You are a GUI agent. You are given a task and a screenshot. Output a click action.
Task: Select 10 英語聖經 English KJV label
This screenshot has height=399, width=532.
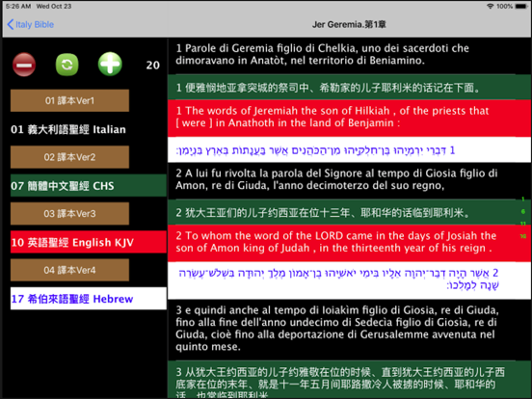(89, 242)
